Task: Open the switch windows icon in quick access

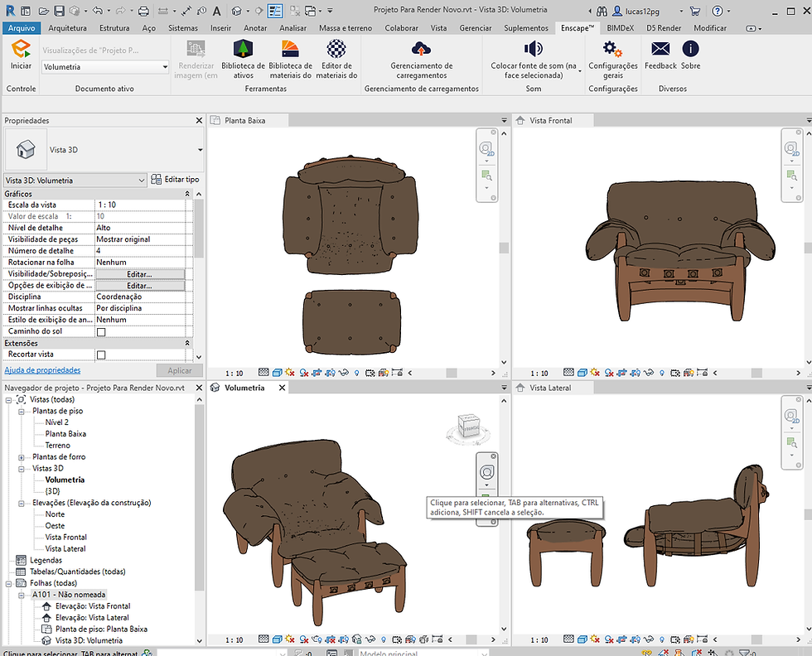Action: (311, 11)
